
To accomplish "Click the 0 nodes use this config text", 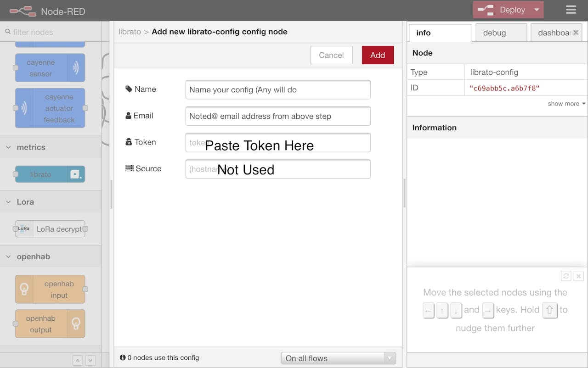I will point(163,357).
